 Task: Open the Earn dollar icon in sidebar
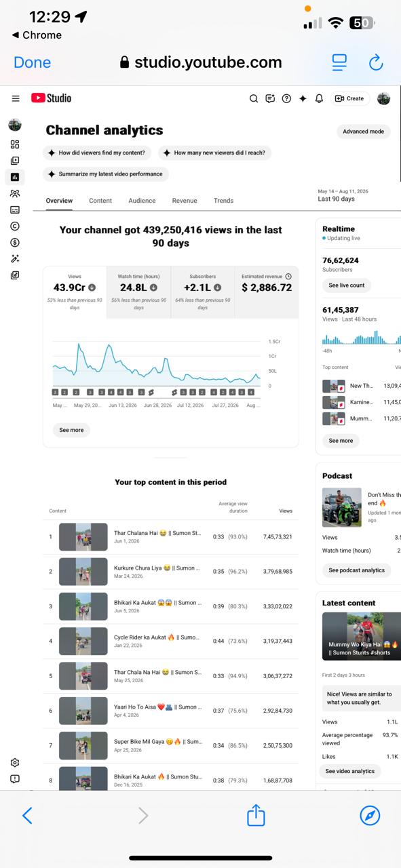(x=15, y=242)
